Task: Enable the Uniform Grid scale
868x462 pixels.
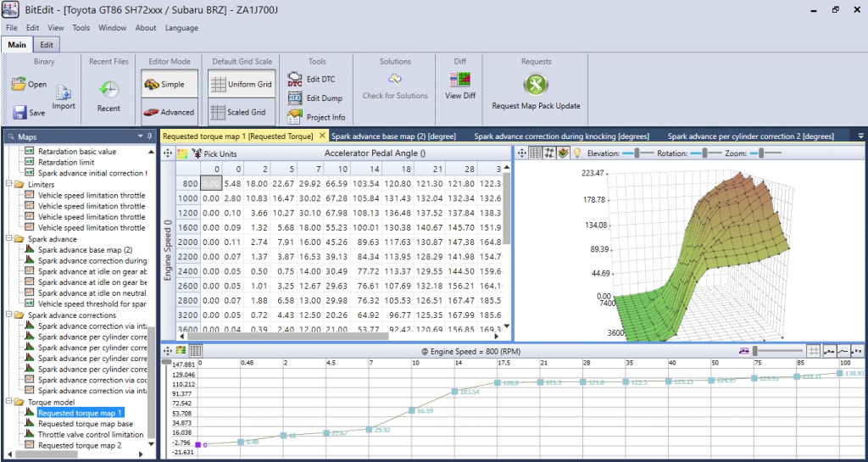Action: click(242, 85)
